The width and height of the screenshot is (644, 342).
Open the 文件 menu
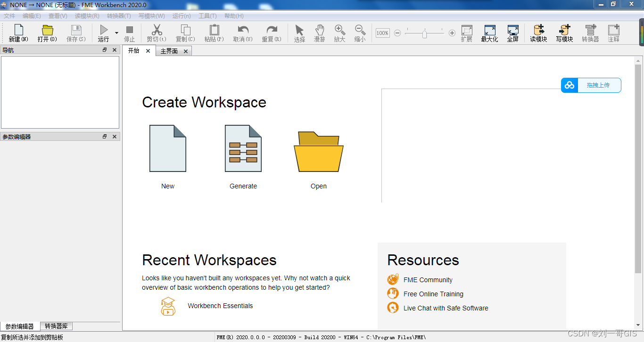point(9,16)
